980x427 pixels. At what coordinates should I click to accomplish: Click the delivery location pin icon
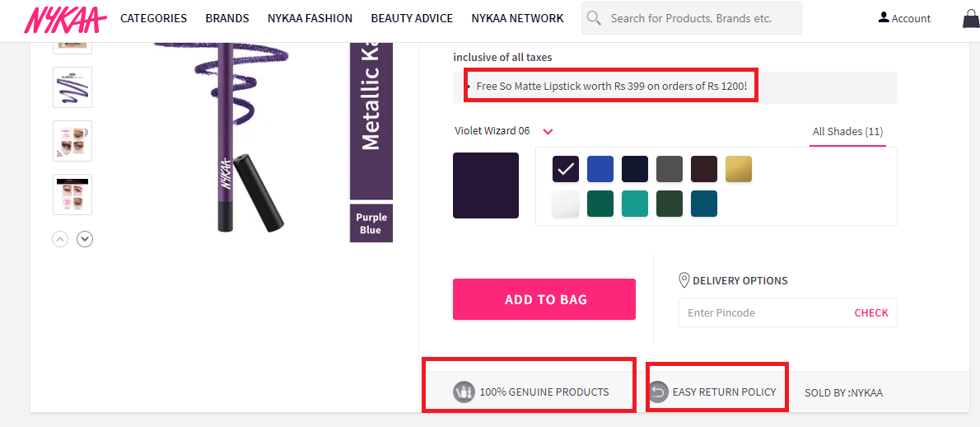(x=684, y=280)
